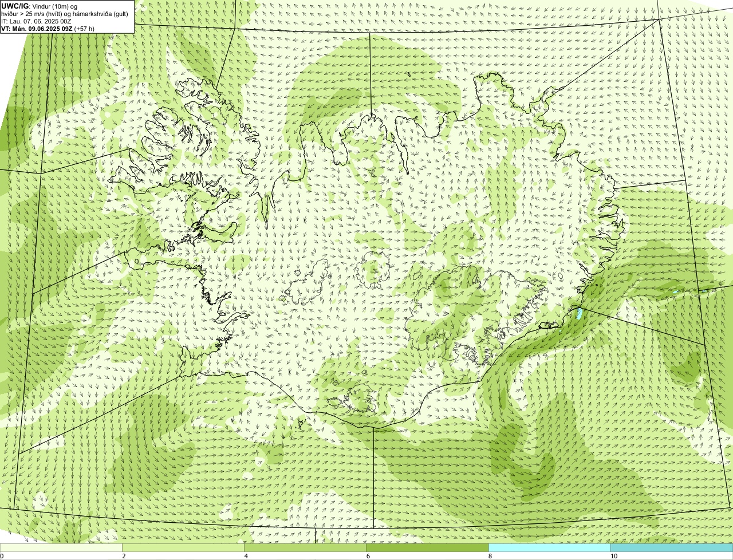Click the legend scale label '10'
Screen dimensions: 733x560
tap(613, 556)
